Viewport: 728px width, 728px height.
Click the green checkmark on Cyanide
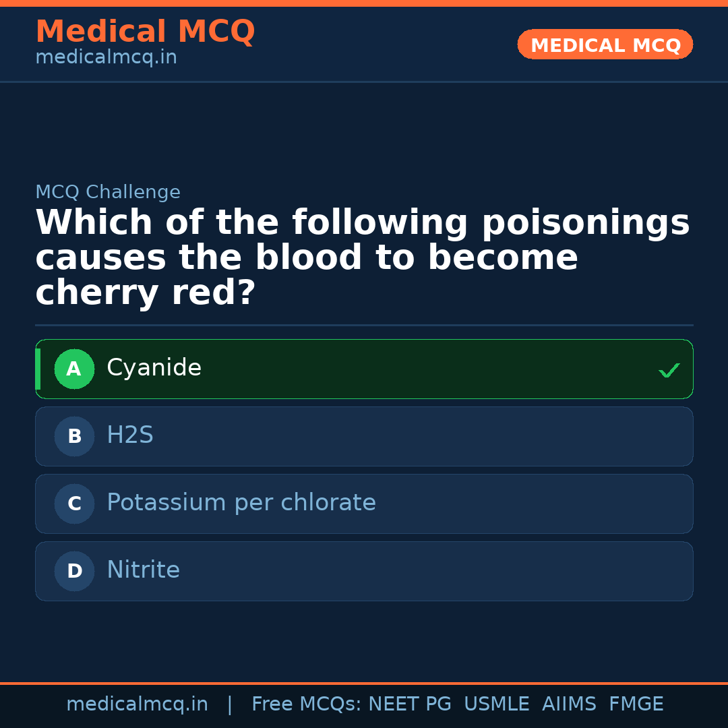click(x=669, y=369)
